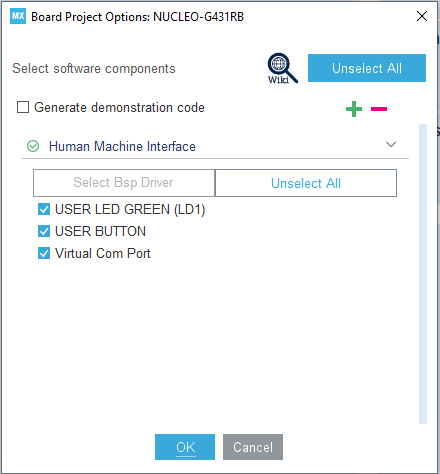The image size is (440, 474).
Task: Click the vertical scrollbar track
Action: [423, 274]
